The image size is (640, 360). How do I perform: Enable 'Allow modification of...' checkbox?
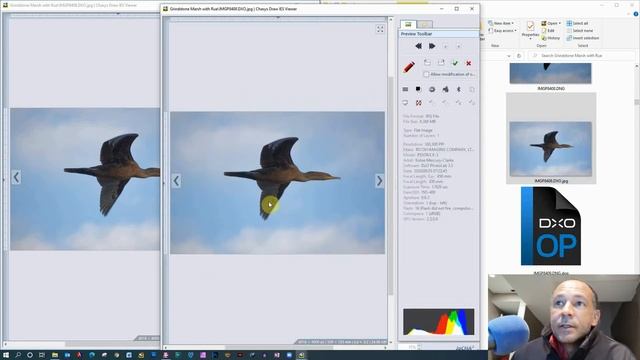point(426,74)
